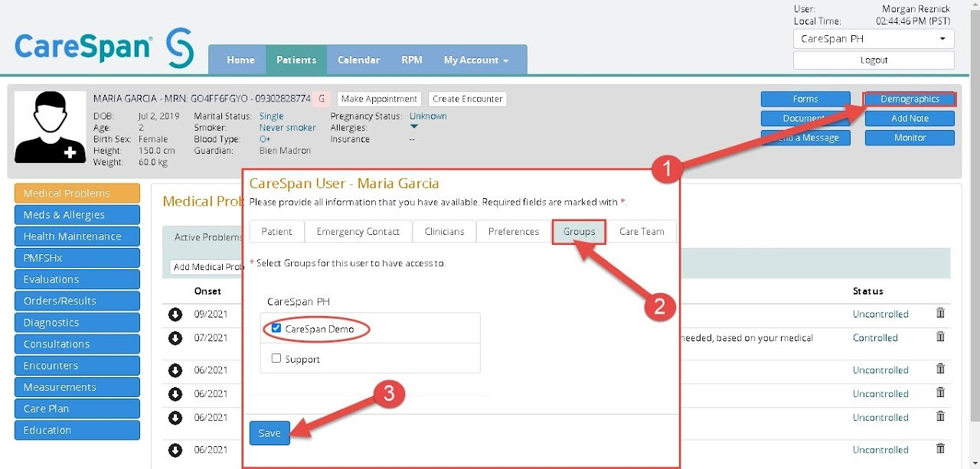Image resolution: width=980 pixels, height=469 pixels.
Task: Click the pink G badge beside the MRN
Action: point(322,99)
